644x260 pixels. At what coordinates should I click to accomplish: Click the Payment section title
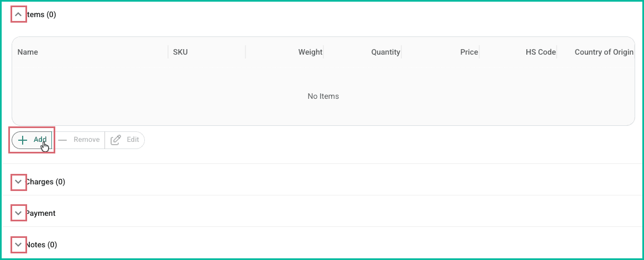click(41, 213)
